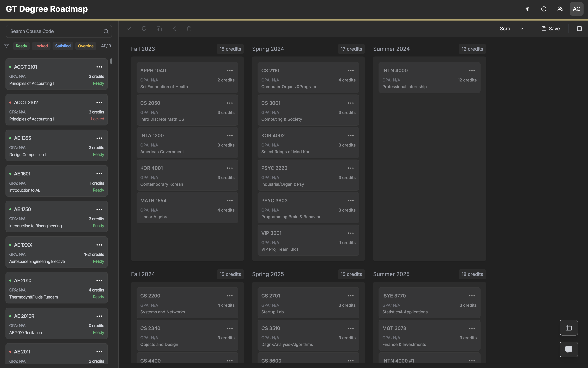Screen dimensions: 588x368
Task: Toggle the sun light-mode theme icon
Action: (x=527, y=9)
